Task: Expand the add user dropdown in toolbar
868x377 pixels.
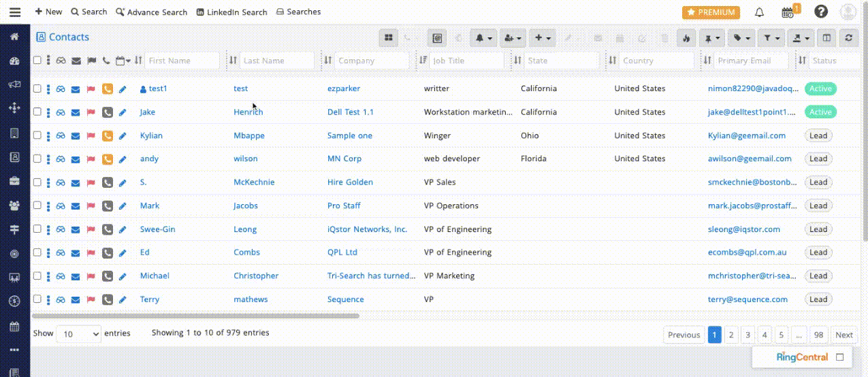Action: coord(513,38)
